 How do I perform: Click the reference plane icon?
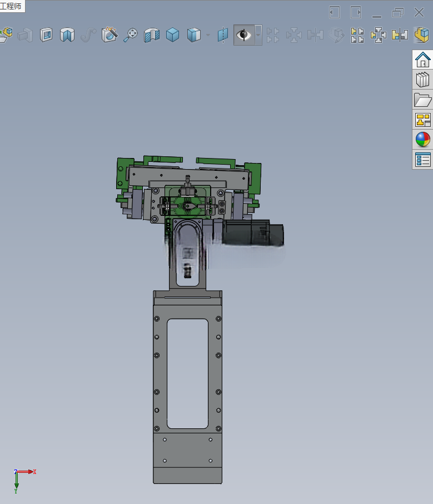click(x=222, y=34)
